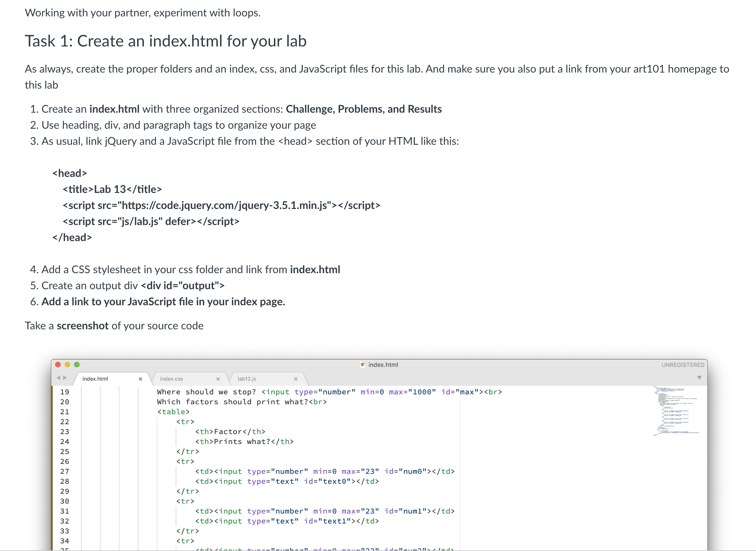Place cursor on the input element in line 27

point(230,471)
